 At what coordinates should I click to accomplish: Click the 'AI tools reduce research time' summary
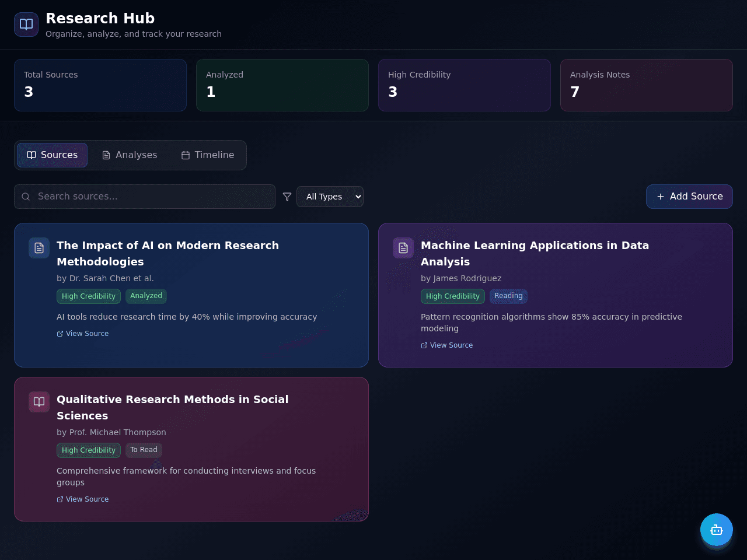[187, 317]
